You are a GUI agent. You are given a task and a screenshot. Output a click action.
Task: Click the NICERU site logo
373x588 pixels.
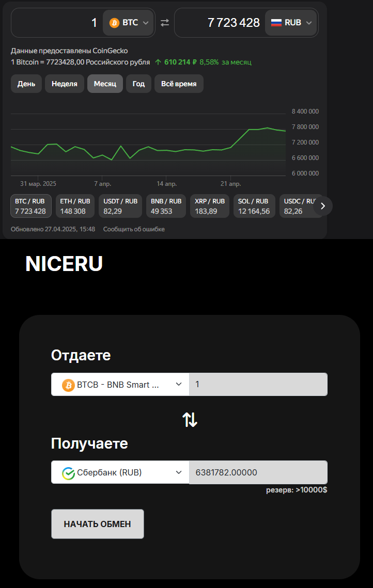[x=64, y=264]
